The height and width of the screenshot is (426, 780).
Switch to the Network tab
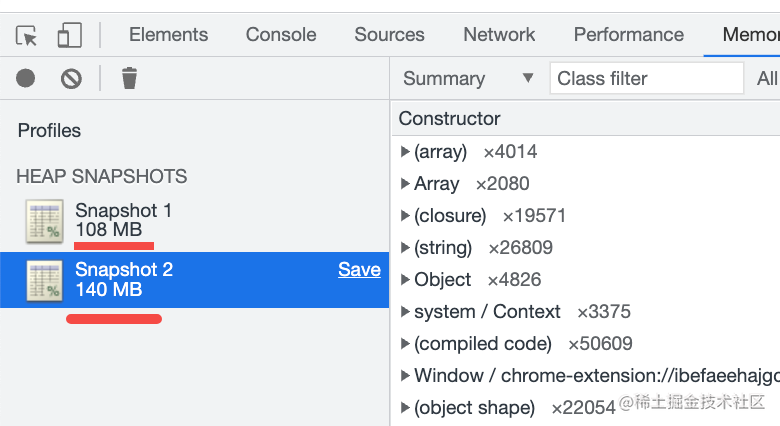(499, 34)
